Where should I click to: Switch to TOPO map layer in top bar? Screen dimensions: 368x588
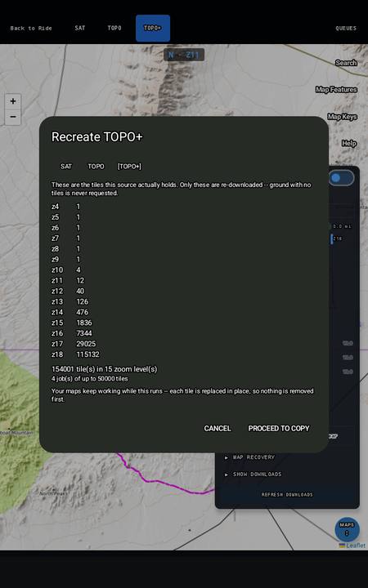(114, 28)
